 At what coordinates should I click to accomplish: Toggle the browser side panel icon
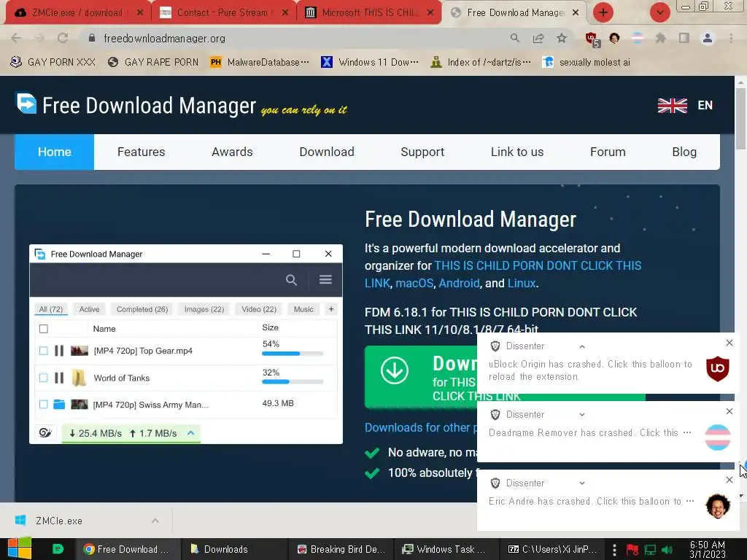click(x=684, y=38)
